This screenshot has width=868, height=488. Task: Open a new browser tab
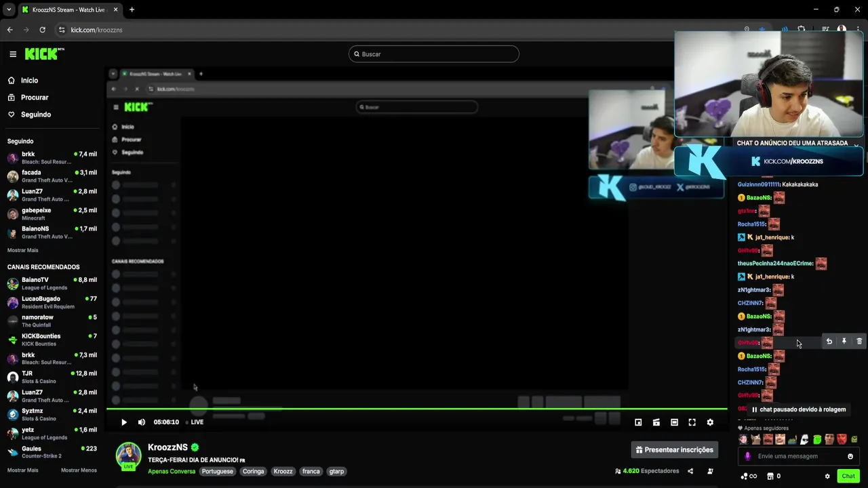pos(132,9)
